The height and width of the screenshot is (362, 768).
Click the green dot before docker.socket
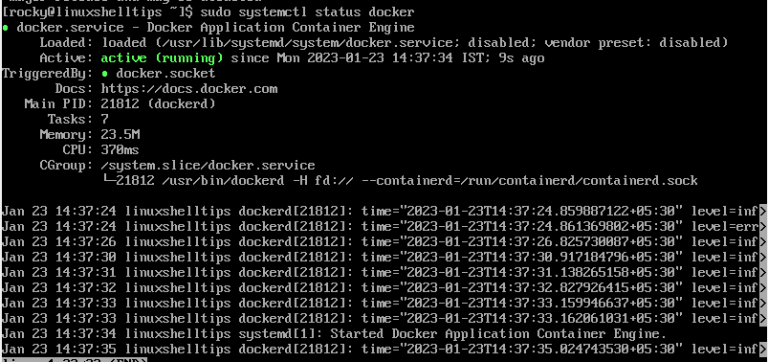104,74
